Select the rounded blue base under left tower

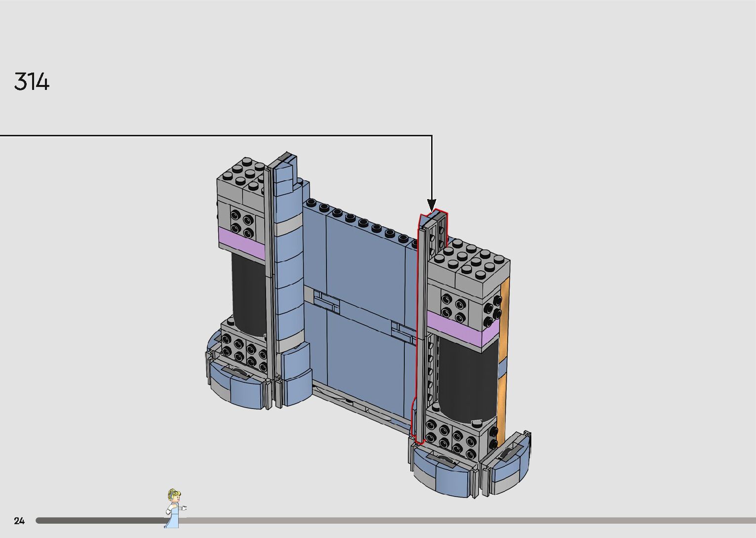[x=238, y=385]
